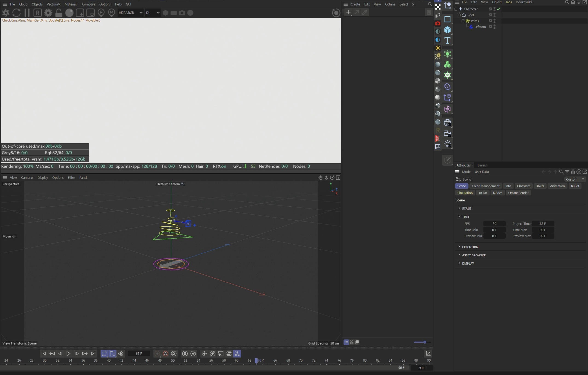Image resolution: width=588 pixels, height=375 pixels.
Task: Open the OctaneRender scene tab
Action: (518, 193)
